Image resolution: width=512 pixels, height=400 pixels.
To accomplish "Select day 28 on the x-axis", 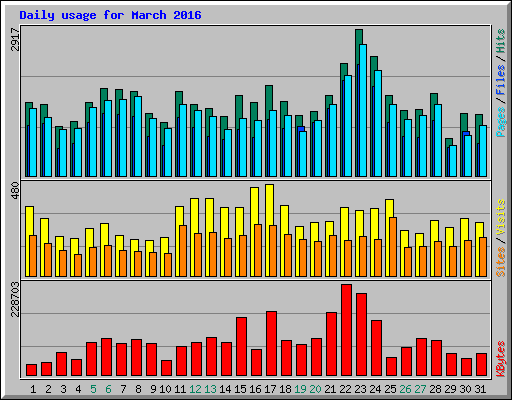I will [x=435, y=389].
